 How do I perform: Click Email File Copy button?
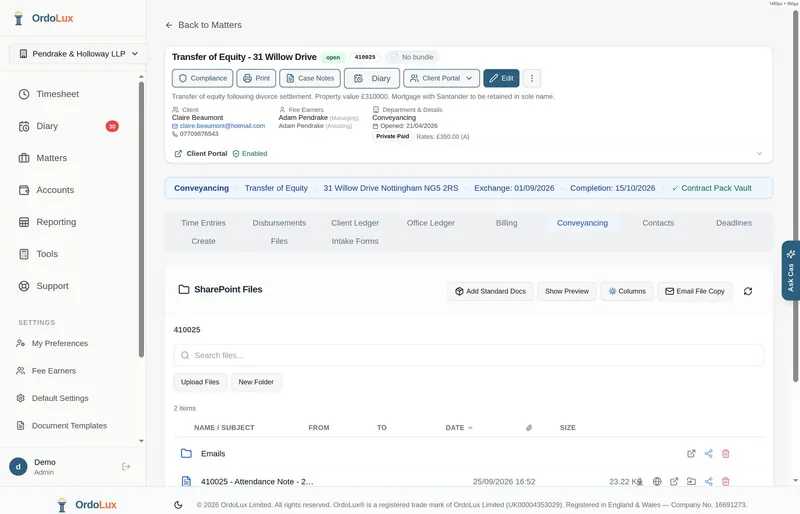tap(695, 291)
